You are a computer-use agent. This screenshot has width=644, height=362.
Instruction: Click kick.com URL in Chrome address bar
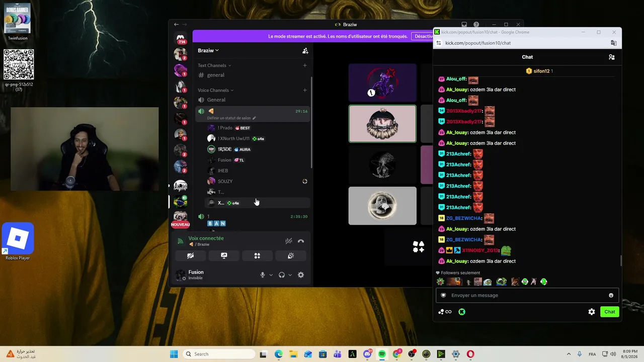478,43
